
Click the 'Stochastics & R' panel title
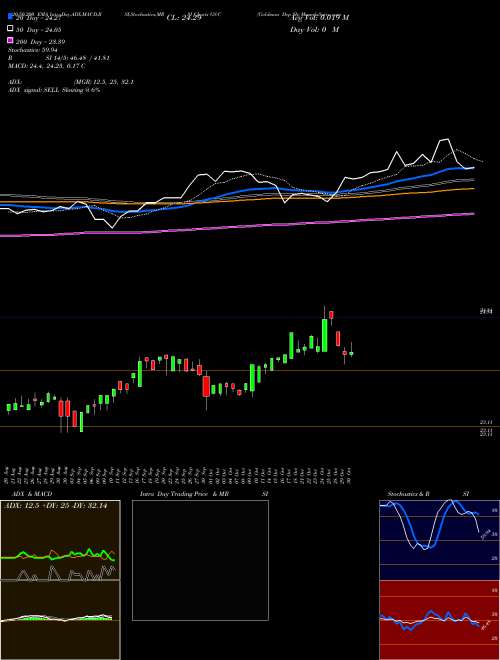click(x=409, y=494)
